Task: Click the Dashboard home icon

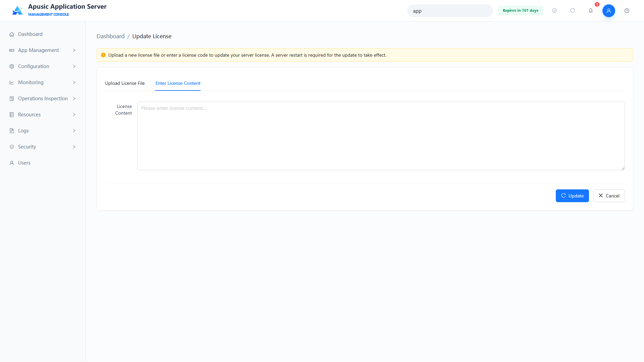Action: click(x=12, y=34)
